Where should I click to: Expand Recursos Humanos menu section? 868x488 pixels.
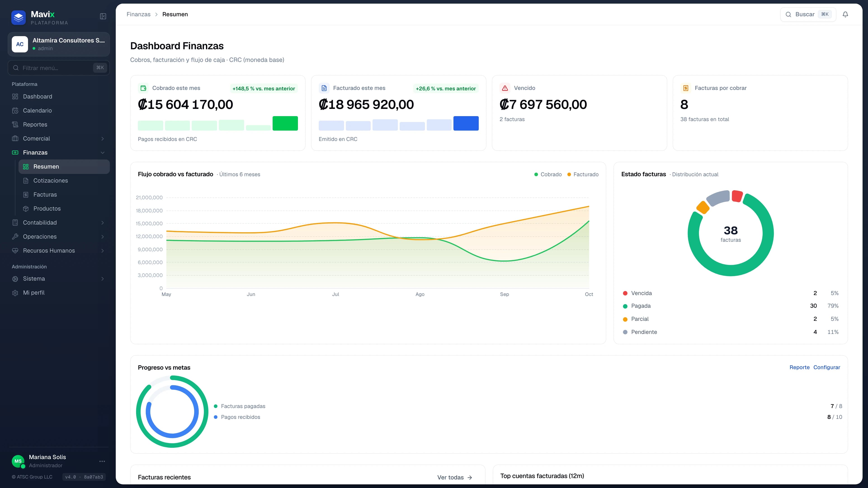(x=59, y=251)
